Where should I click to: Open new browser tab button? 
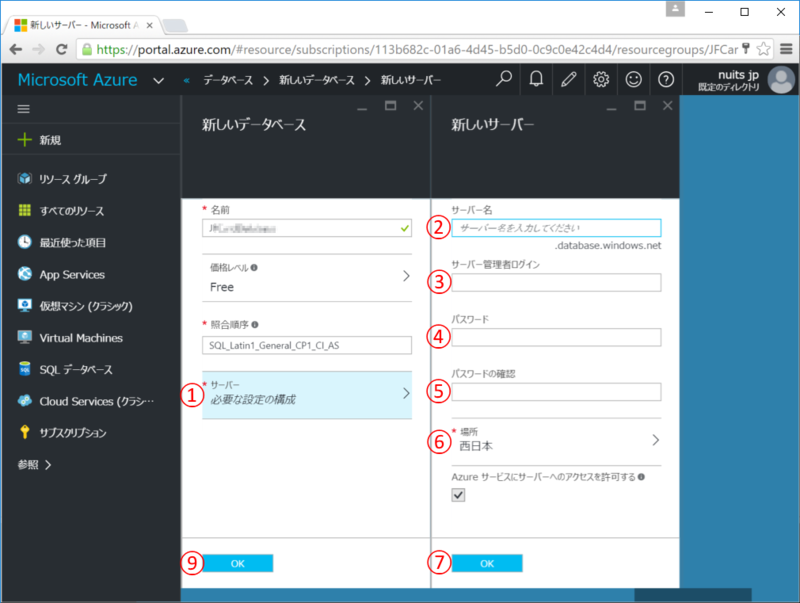click(x=175, y=25)
